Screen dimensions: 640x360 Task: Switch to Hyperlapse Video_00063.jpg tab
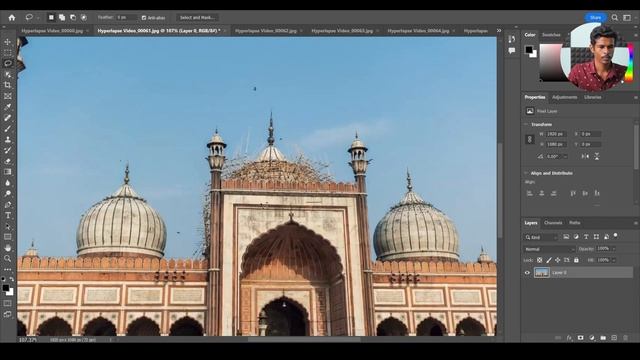[x=342, y=31]
